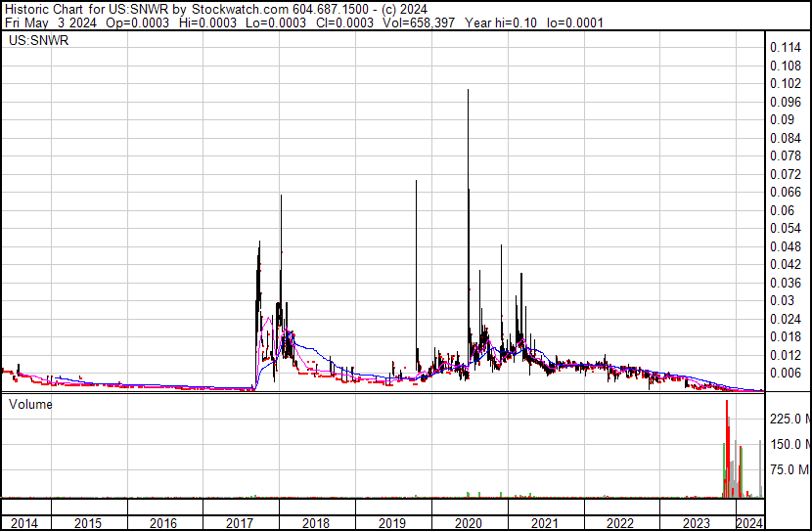This screenshot has width=812, height=531.
Task: Click the tall red volume bar
Action: 727,448
